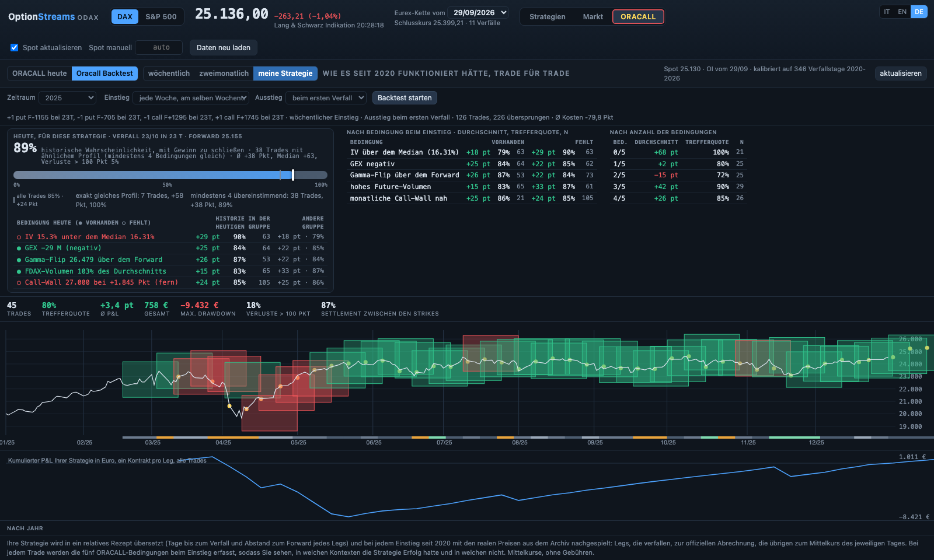Open the Markt tab
Screen dimensions: 934x560
593,17
